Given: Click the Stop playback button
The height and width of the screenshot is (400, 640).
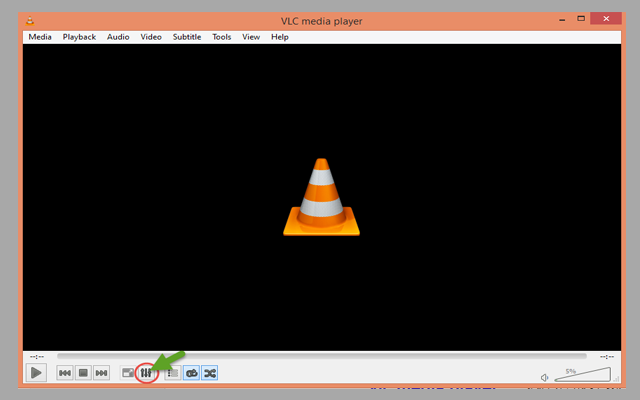Looking at the screenshot, I should [x=83, y=373].
